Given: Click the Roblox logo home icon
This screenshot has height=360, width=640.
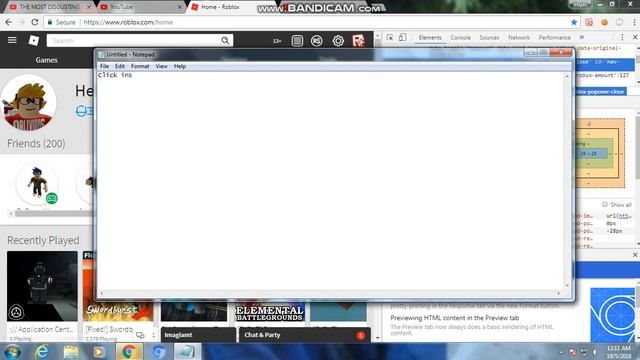Looking at the screenshot, I should click(x=33, y=40).
